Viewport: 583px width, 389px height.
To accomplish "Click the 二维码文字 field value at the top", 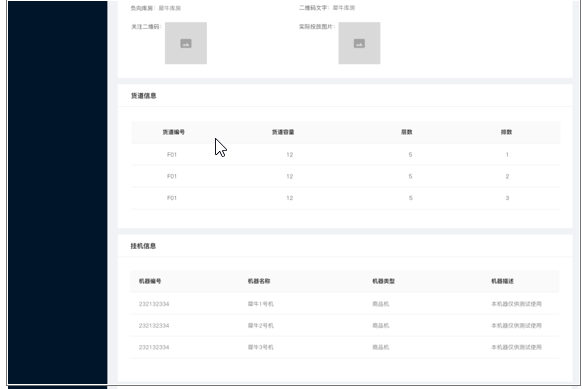I will click(x=344, y=7).
